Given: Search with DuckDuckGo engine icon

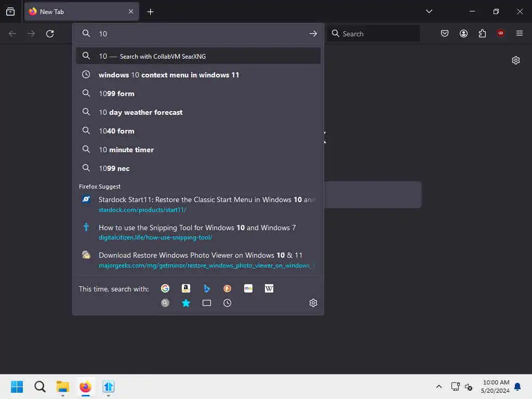Looking at the screenshot, I should point(228,288).
